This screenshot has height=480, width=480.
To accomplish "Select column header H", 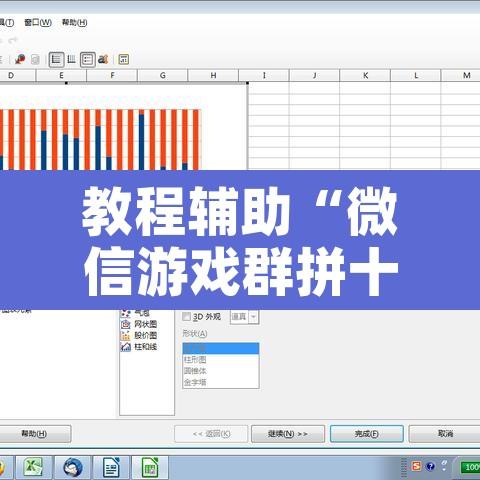I will click(213, 75).
